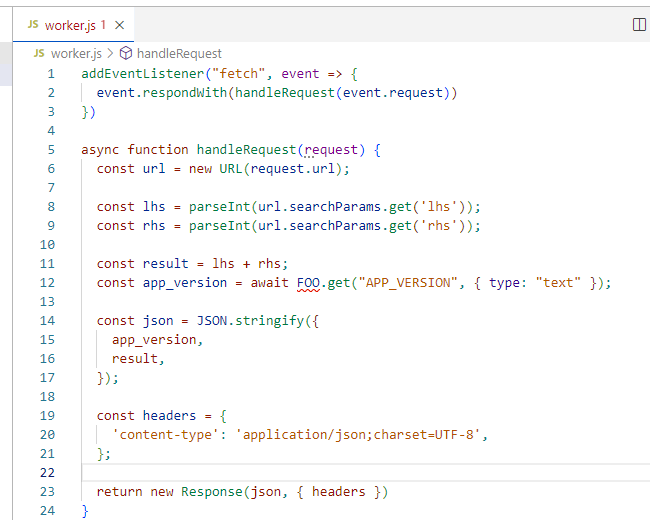
Task: Expand the breadcrumb separator chevron after worker.js
Action: tap(110, 53)
